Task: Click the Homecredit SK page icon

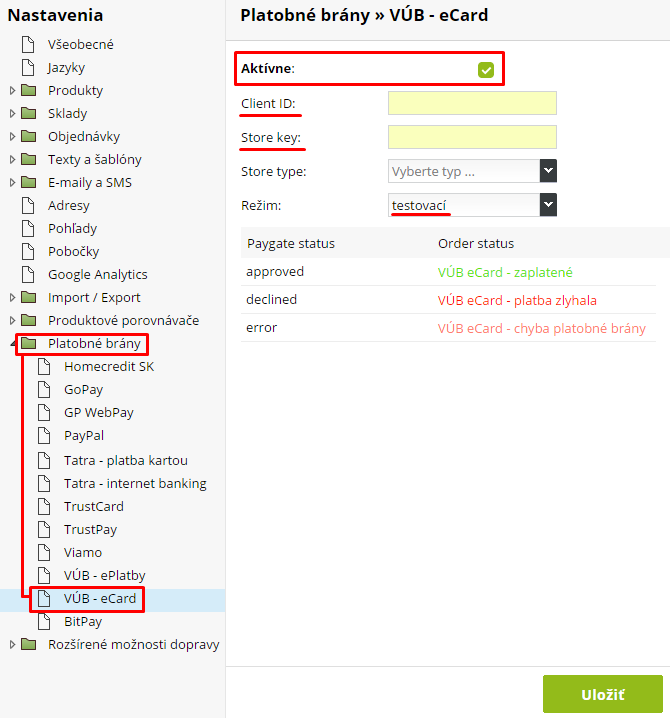Action: 44,366
